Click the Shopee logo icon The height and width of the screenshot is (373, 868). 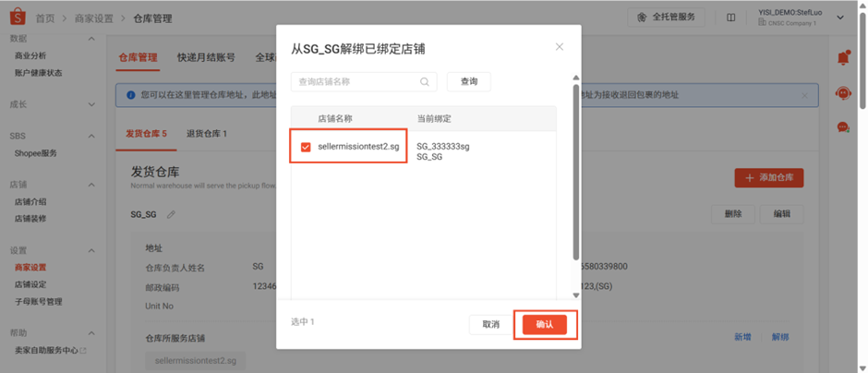[18, 18]
